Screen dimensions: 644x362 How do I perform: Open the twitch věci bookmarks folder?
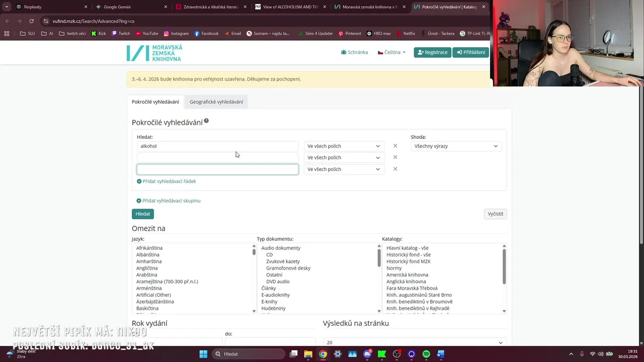72,34
